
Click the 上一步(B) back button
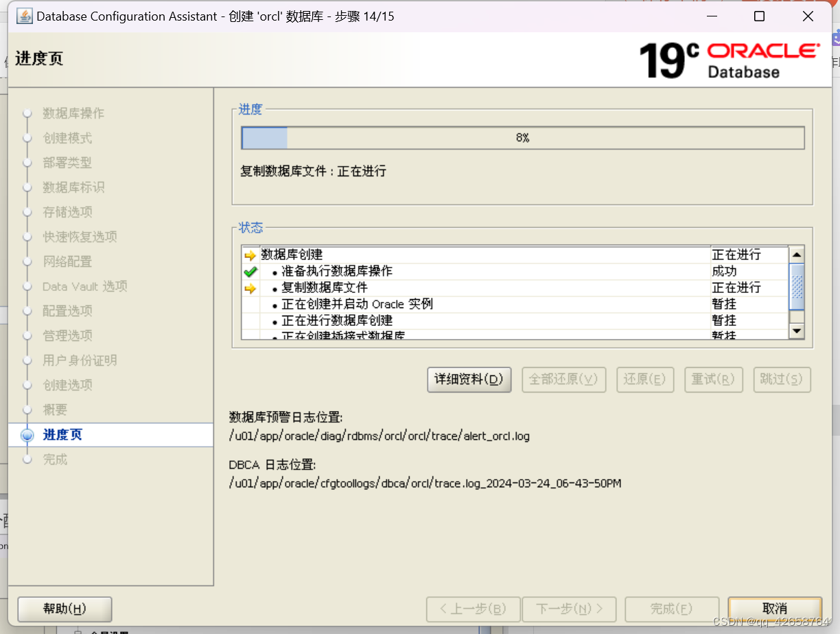pyautogui.click(x=474, y=609)
